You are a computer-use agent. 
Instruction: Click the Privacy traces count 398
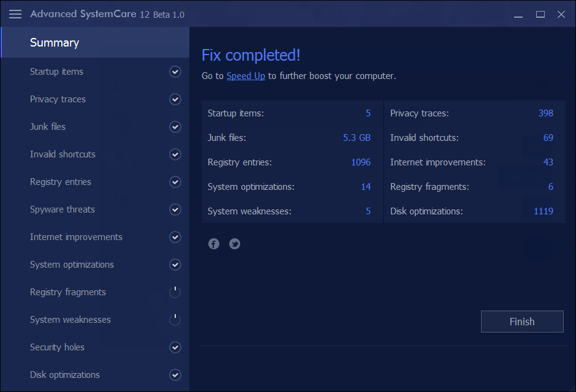pyautogui.click(x=546, y=113)
